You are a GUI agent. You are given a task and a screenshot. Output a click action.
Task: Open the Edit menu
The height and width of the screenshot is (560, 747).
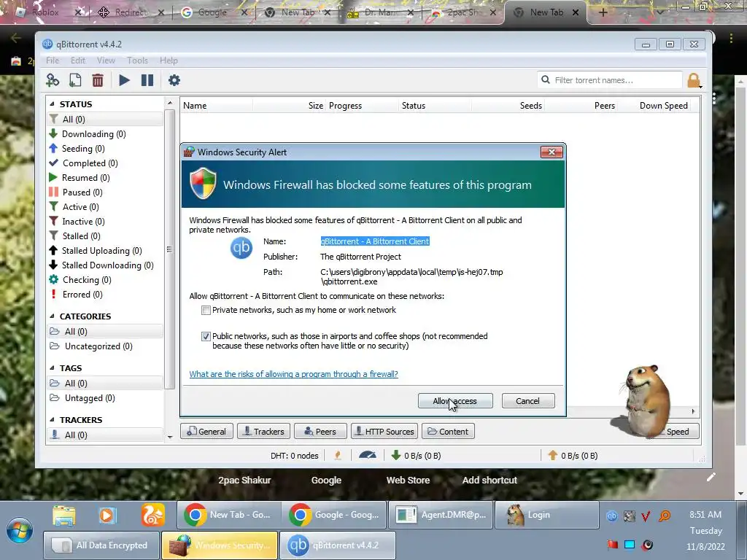pyautogui.click(x=78, y=61)
